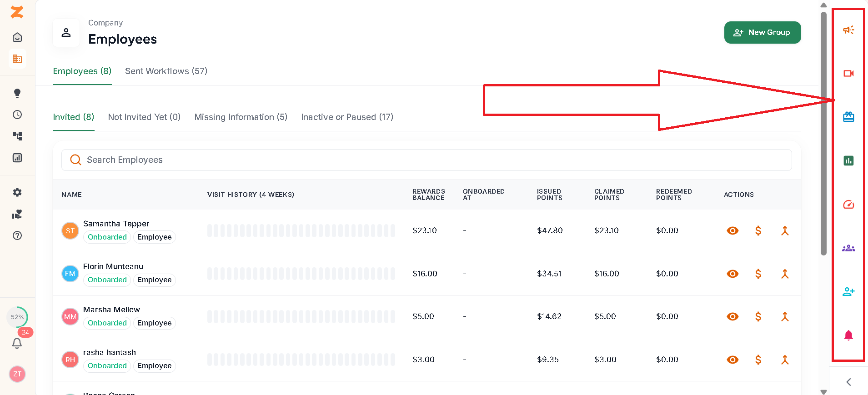The width and height of the screenshot is (868, 395).
Task: Open the hand-with-heart icon in sidebar
Action: pos(17,214)
